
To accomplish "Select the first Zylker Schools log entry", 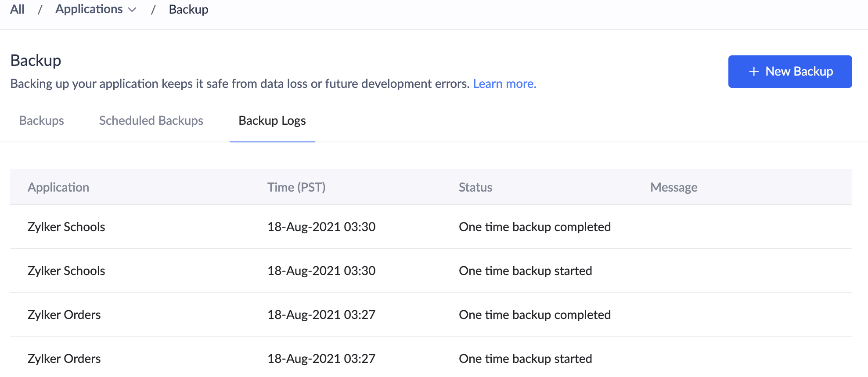I will click(66, 227).
